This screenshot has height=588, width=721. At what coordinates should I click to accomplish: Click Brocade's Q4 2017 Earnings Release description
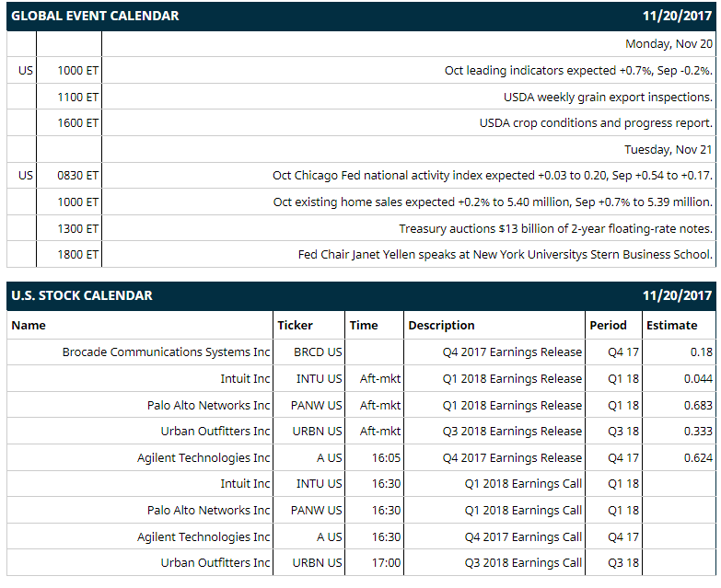coord(512,352)
